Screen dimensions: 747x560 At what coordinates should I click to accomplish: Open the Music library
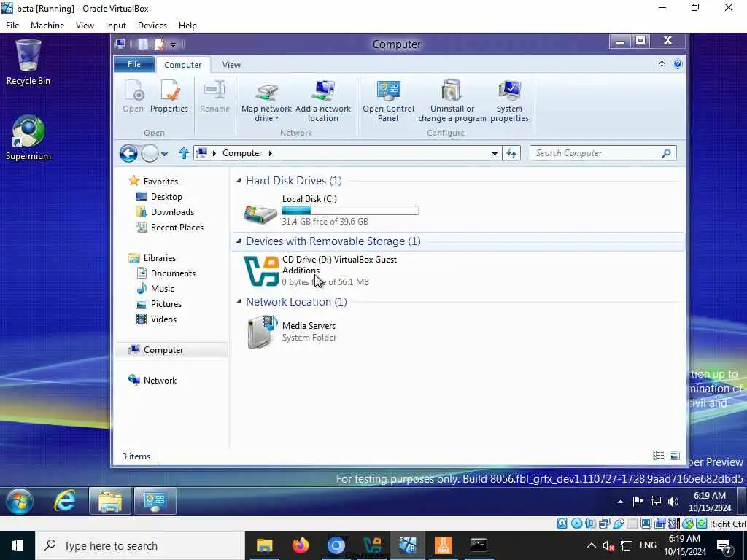[163, 288]
